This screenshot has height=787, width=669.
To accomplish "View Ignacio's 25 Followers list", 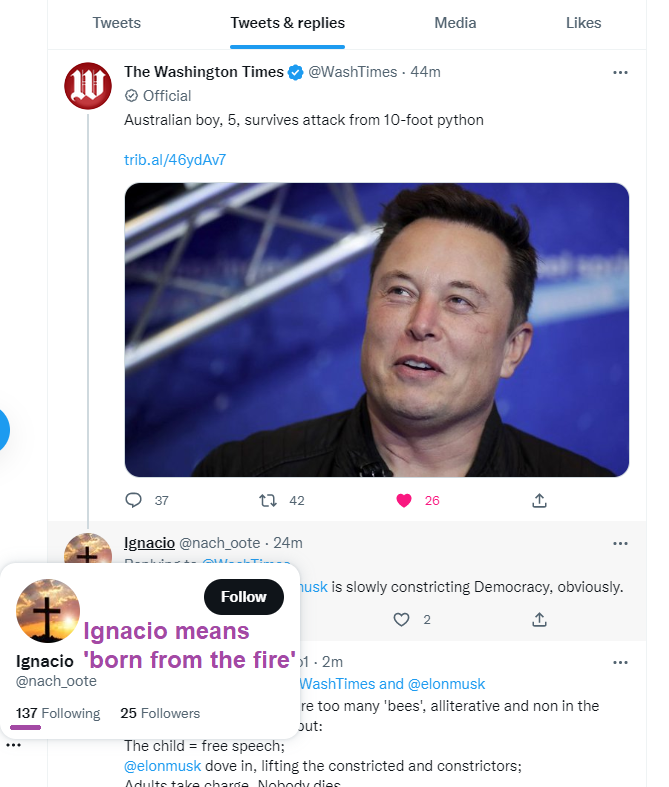I will point(160,713).
